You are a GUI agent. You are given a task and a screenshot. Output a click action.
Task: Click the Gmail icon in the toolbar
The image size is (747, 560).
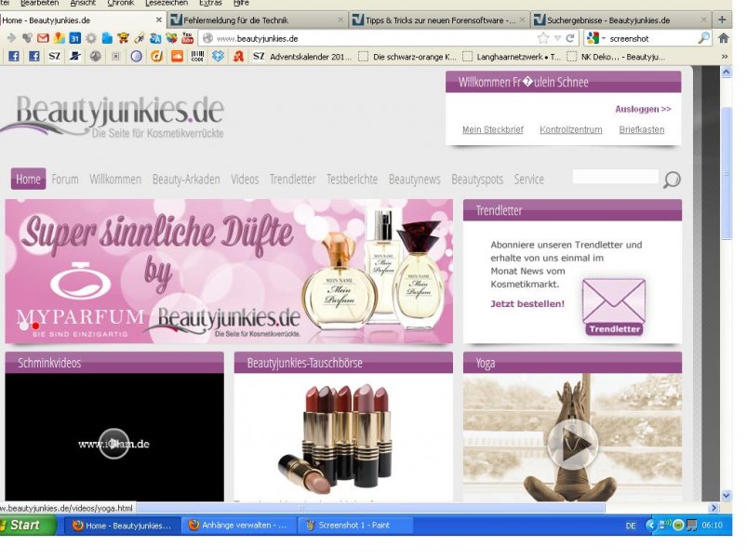(43, 38)
